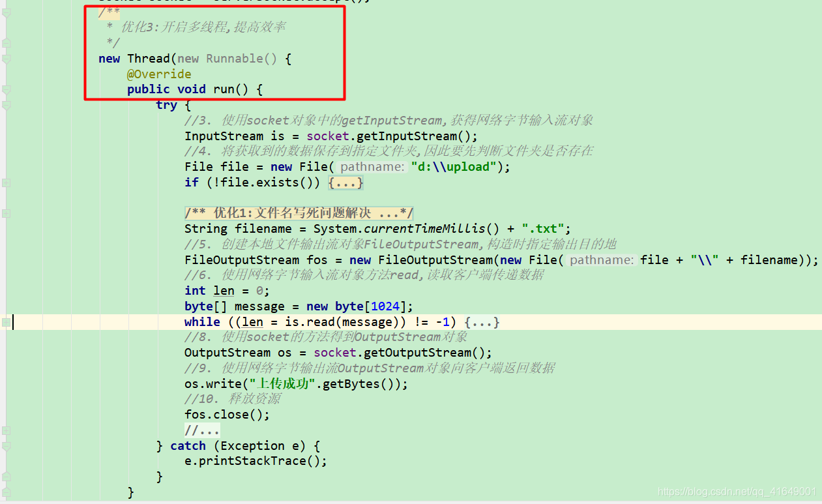Expand the folded {...} after if (!file.exists())
822x504 pixels.
(x=344, y=183)
